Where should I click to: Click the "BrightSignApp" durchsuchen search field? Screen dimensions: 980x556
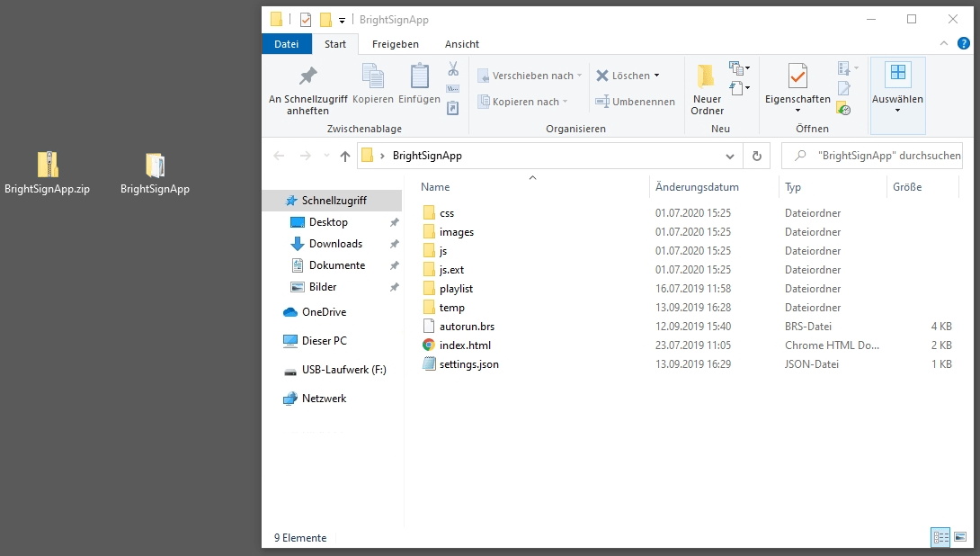(x=886, y=156)
